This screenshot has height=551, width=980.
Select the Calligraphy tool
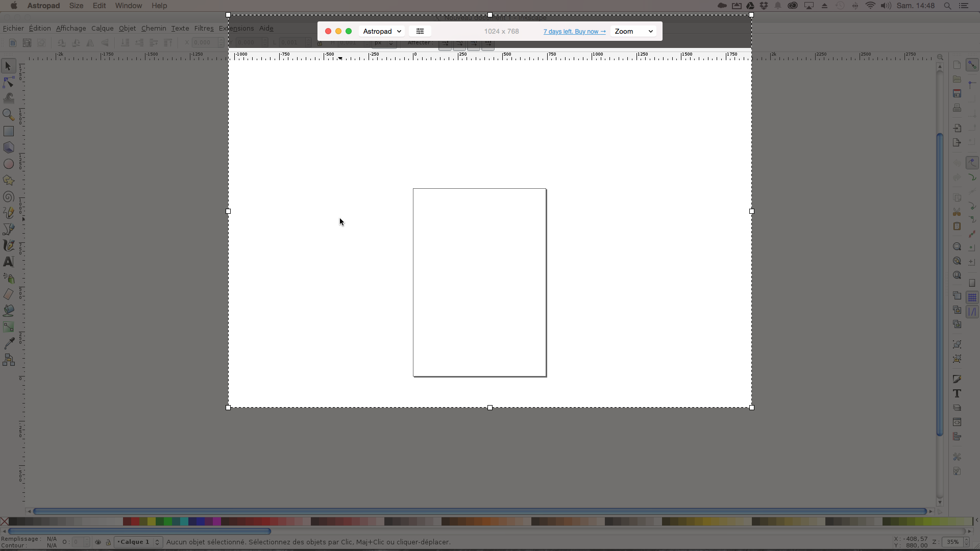pos(8,245)
